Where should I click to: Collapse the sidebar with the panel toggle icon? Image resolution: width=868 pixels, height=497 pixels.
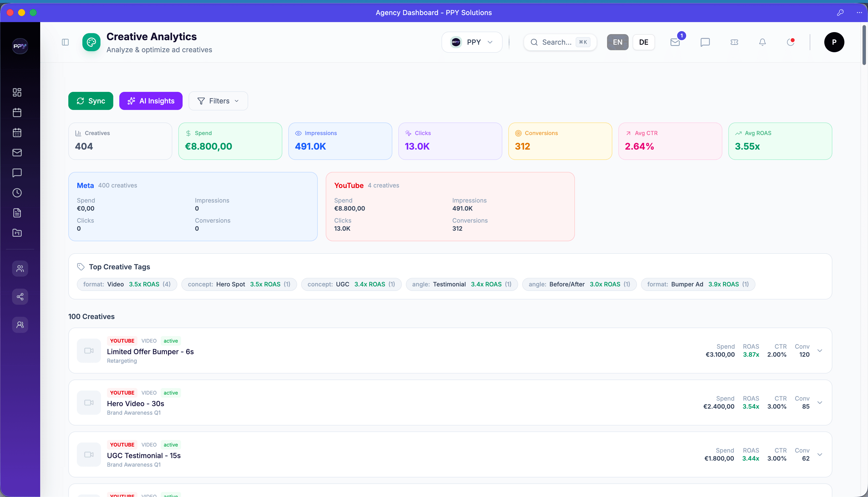point(65,42)
